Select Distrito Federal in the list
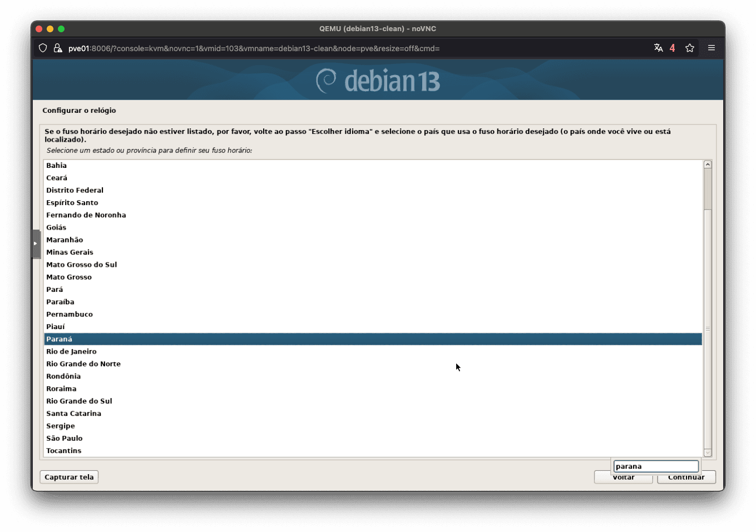The width and height of the screenshot is (756, 532). click(x=373, y=190)
